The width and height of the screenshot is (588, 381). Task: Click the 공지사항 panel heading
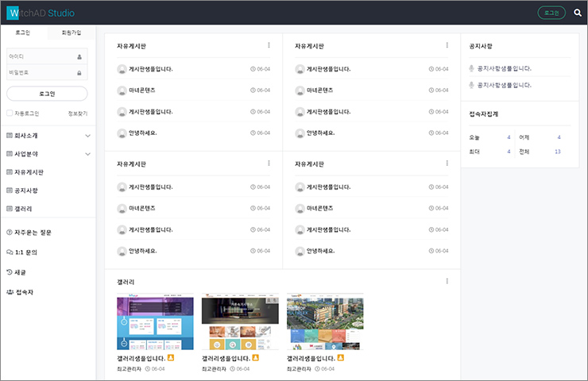coord(481,46)
